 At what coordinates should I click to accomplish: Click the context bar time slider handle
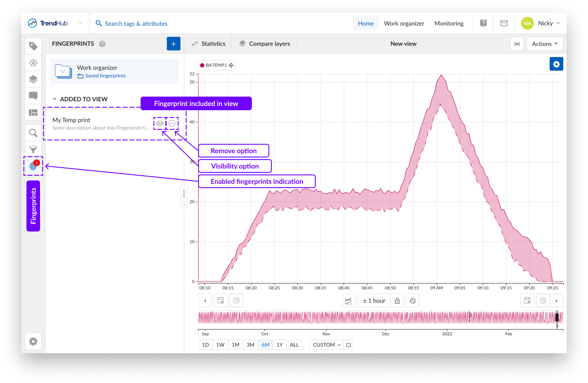(557, 317)
